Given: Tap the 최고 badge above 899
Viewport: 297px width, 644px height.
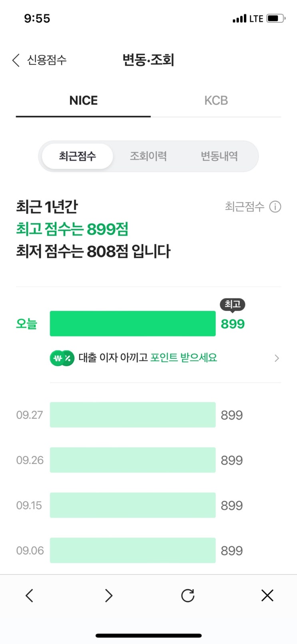Looking at the screenshot, I should pyautogui.click(x=232, y=305).
